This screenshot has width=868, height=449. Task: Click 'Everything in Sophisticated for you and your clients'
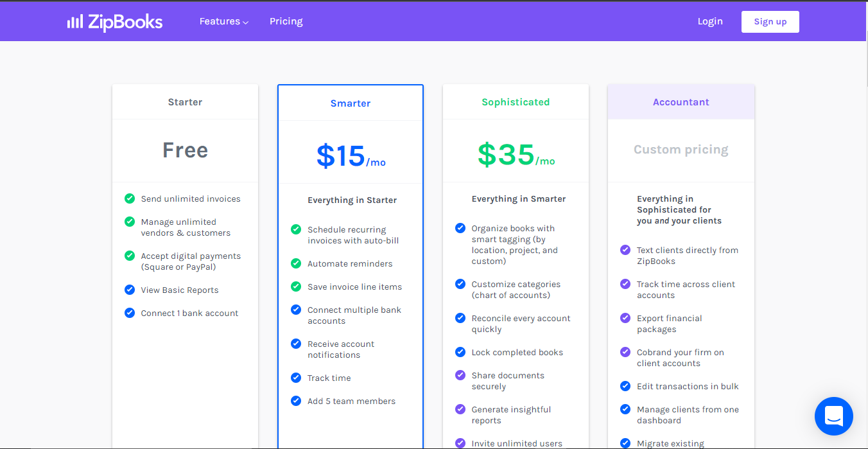pos(679,209)
